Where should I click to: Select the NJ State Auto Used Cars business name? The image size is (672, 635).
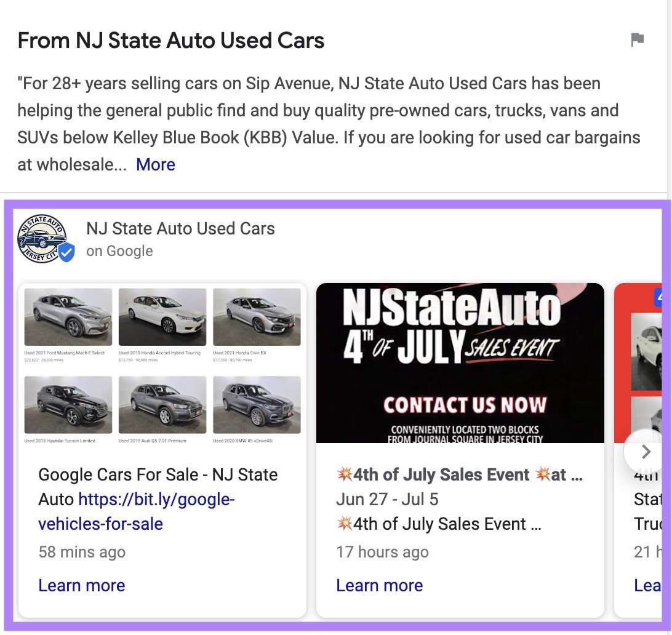pyautogui.click(x=180, y=228)
